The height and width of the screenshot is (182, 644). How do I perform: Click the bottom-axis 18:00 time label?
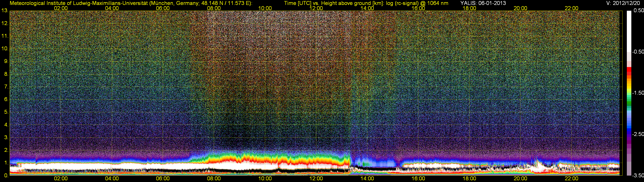[x=469, y=179]
